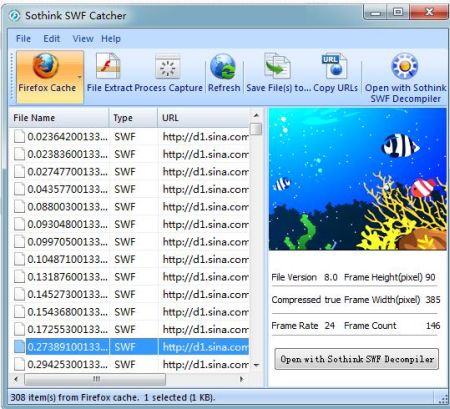Click the horizontal scrollbar thumb
The width and height of the screenshot is (450, 409).
(x=95, y=379)
